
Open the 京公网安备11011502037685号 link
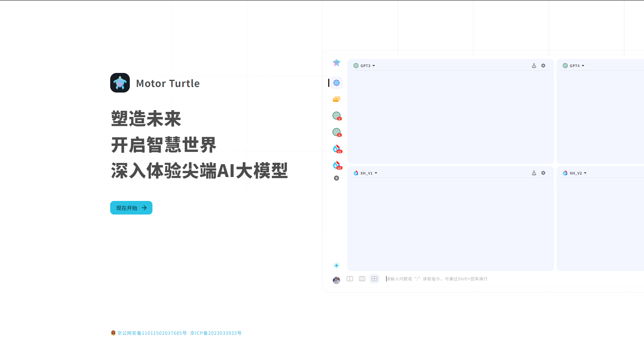coord(152,333)
